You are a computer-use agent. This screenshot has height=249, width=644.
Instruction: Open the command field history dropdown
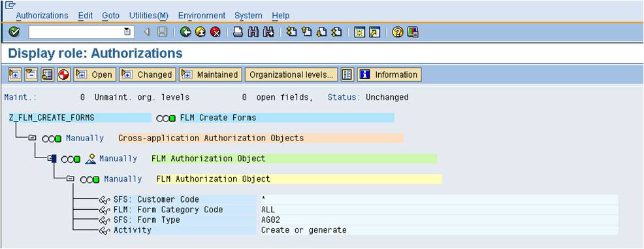coord(128,32)
